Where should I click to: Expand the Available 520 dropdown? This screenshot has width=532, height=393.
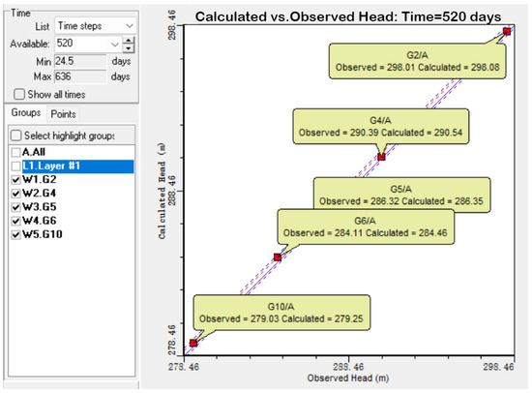click(x=88, y=44)
